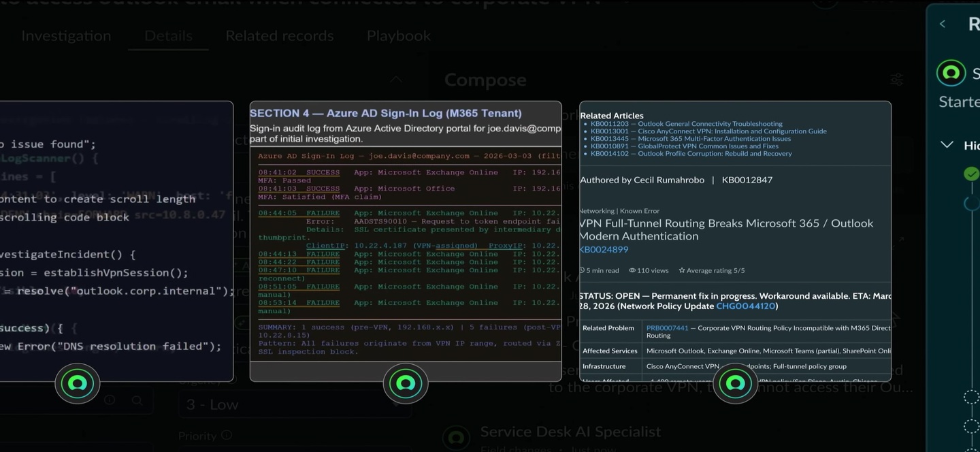Open the filter settings icon beside Compose

pos(897,80)
